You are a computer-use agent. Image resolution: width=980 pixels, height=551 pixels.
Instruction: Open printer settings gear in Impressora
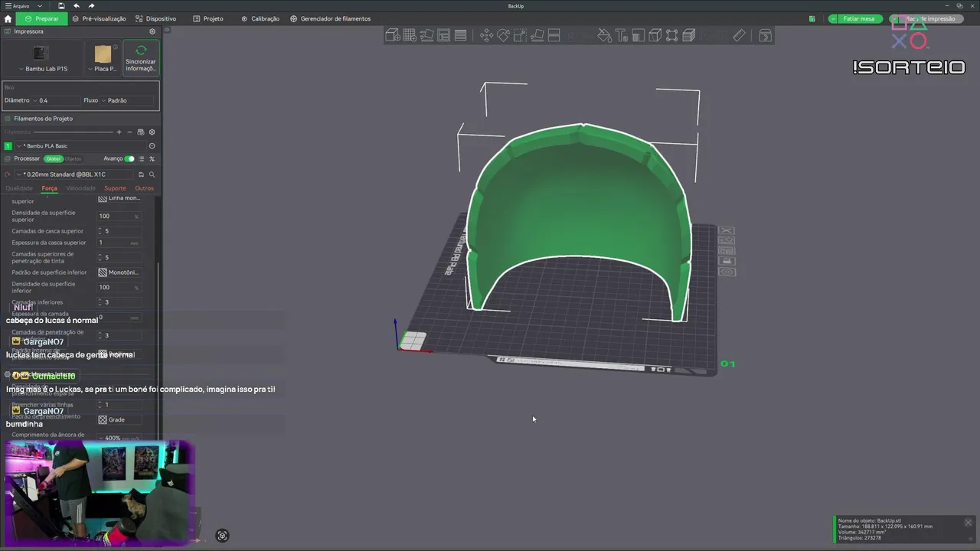tap(152, 31)
